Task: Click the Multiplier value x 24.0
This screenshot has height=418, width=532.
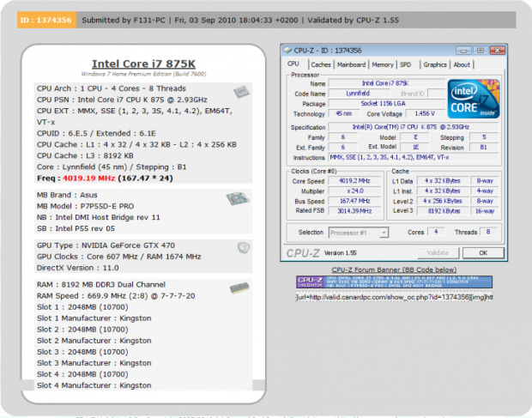Action: 354,191
